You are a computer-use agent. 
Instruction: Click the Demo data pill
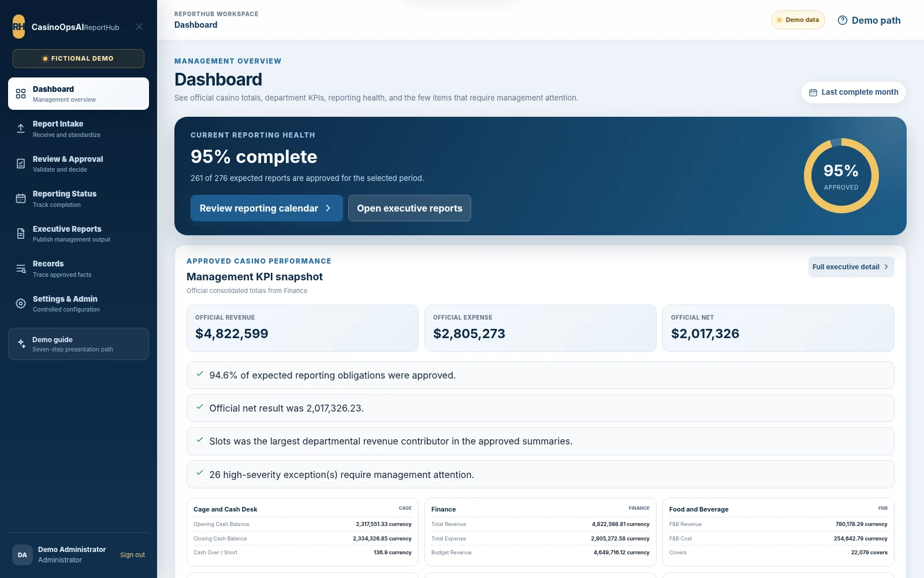798,20
